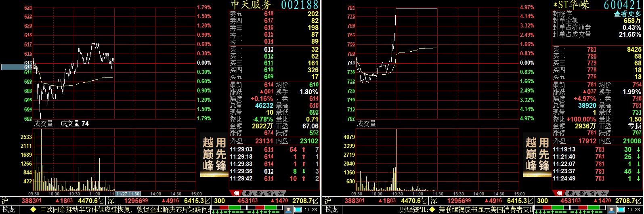The height and width of the screenshot is (214, 644).
Task: Click the 涨停 price 674 in 中天服务
Action: 269,133
